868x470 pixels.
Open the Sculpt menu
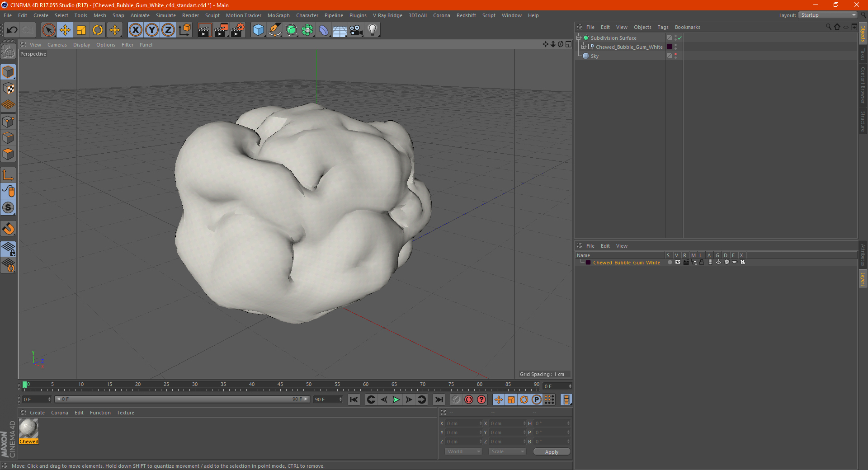[212, 15]
